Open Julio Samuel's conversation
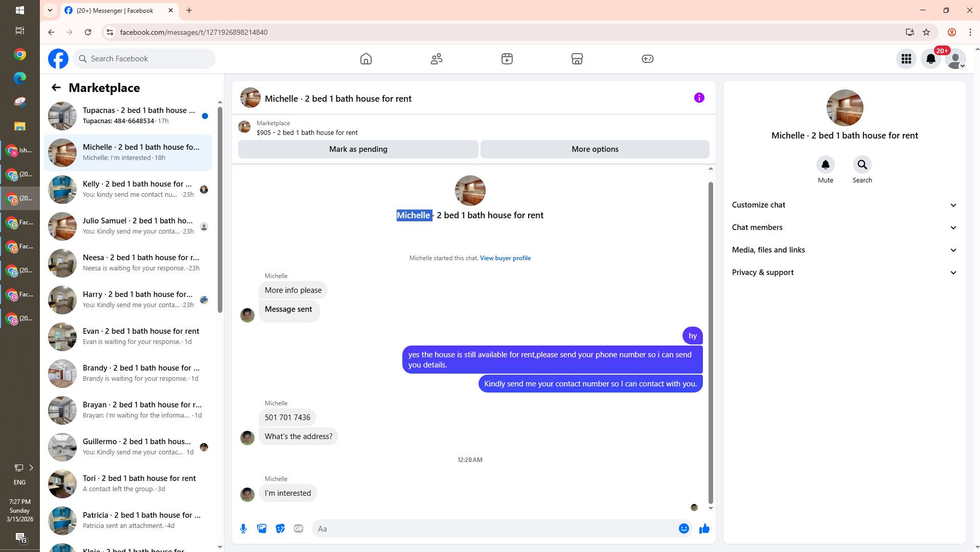Screen dimensions: 980x552 [x=128, y=226]
